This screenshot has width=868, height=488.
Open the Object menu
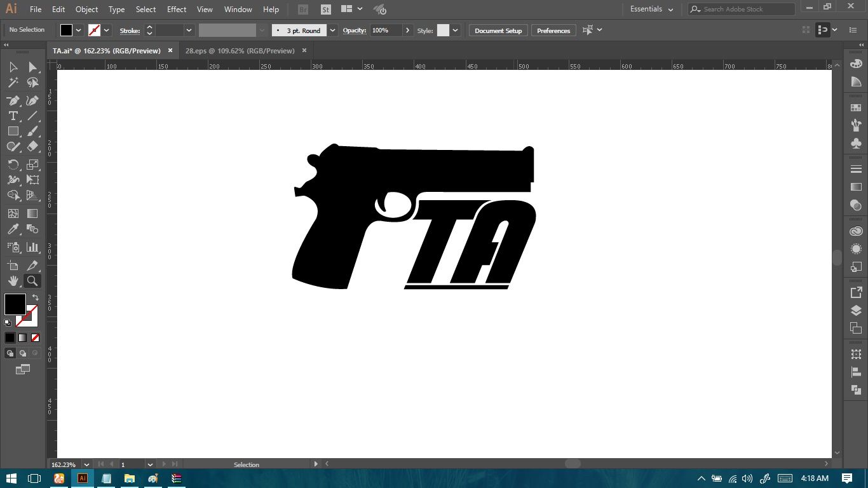click(86, 10)
